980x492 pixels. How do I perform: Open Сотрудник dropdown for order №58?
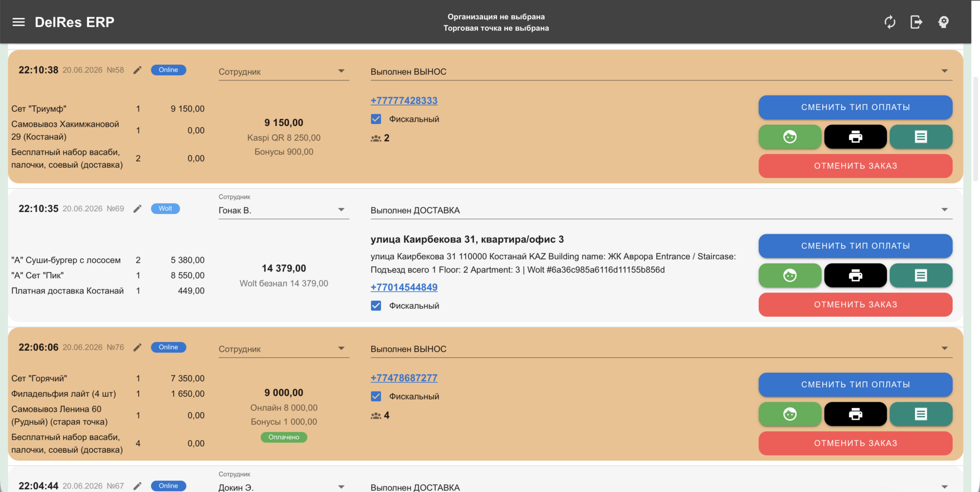(x=283, y=71)
